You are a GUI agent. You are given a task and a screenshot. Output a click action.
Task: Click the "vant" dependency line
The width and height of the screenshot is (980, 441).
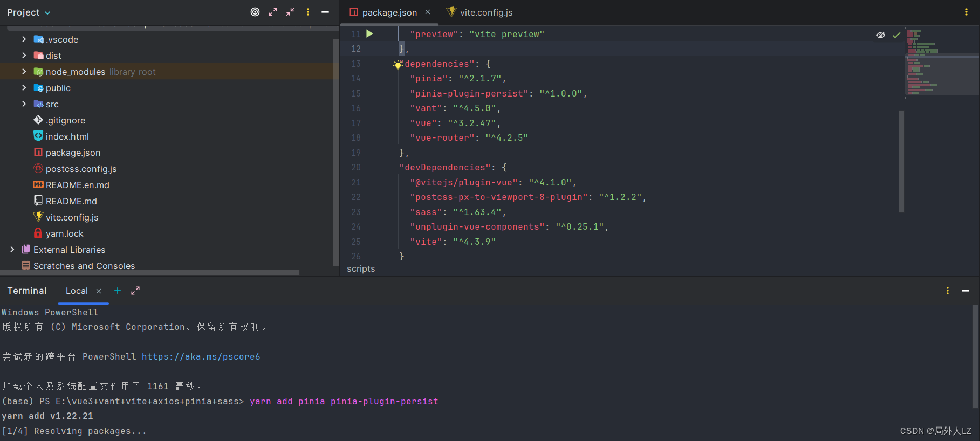click(455, 108)
